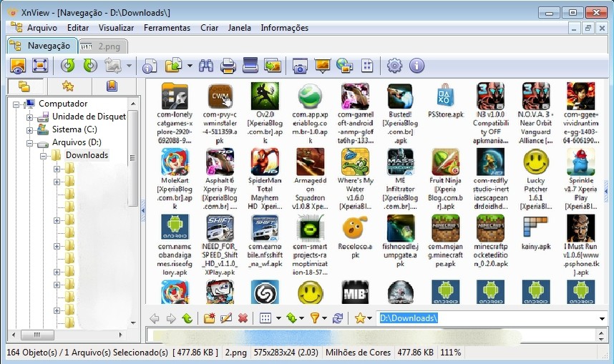Click the rename pencil icon
Image resolution: width=614 pixels, height=364 pixels.
click(x=226, y=318)
